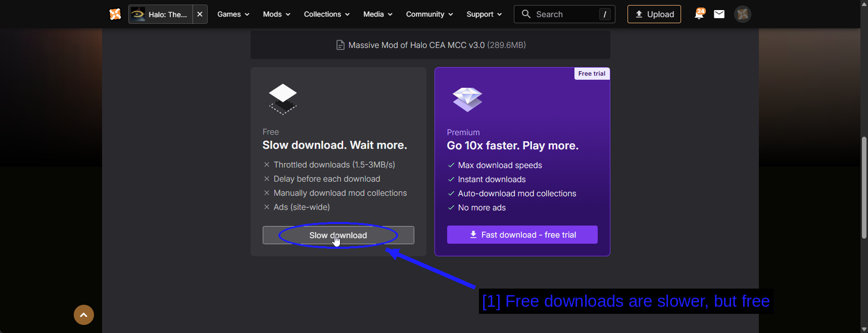Viewport: 868px width, 333px height.
Task: Expand the Collections menu
Action: point(326,14)
